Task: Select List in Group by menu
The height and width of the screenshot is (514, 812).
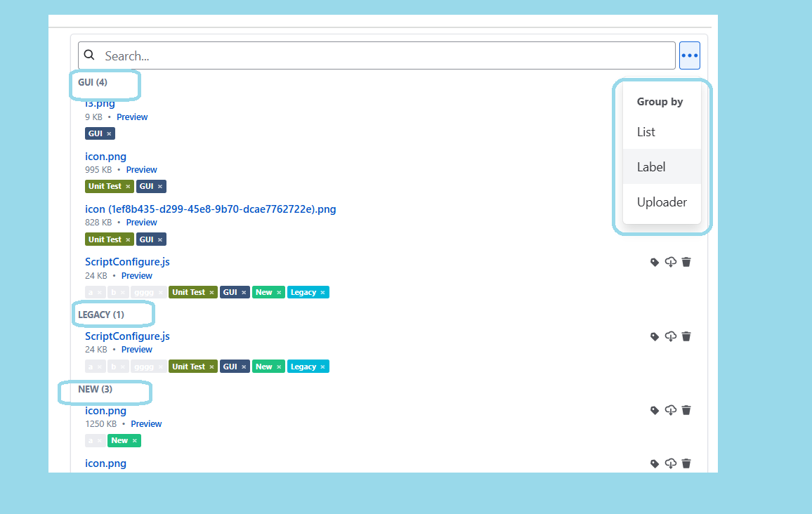Action: coord(662,132)
